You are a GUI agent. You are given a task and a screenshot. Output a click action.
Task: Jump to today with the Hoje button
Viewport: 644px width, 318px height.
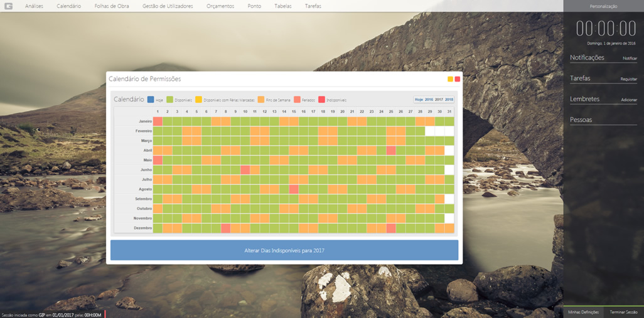coord(419,100)
